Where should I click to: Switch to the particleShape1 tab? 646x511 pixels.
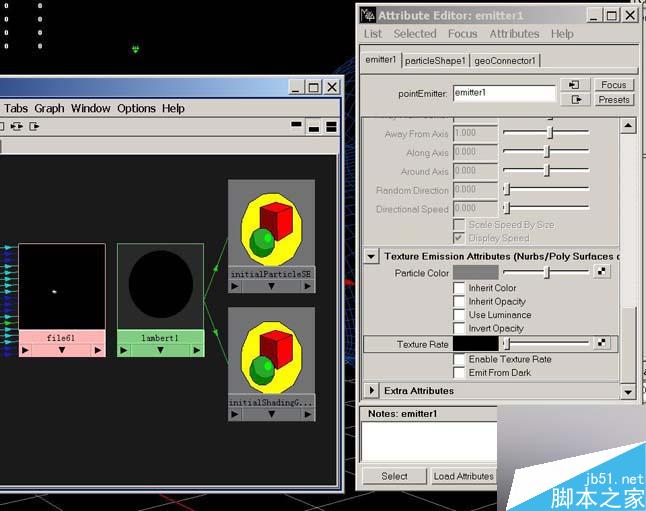click(x=435, y=61)
